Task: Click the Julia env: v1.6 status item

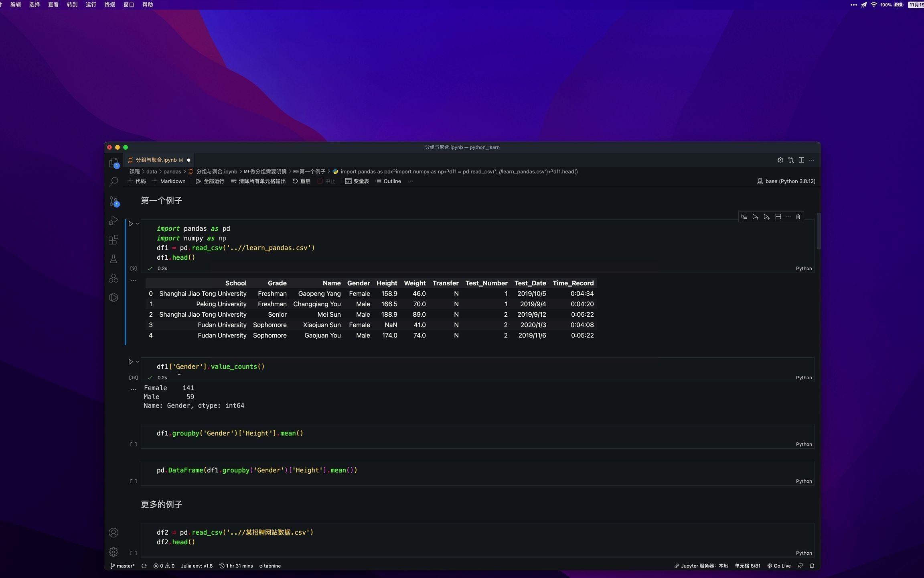Action: click(197, 566)
